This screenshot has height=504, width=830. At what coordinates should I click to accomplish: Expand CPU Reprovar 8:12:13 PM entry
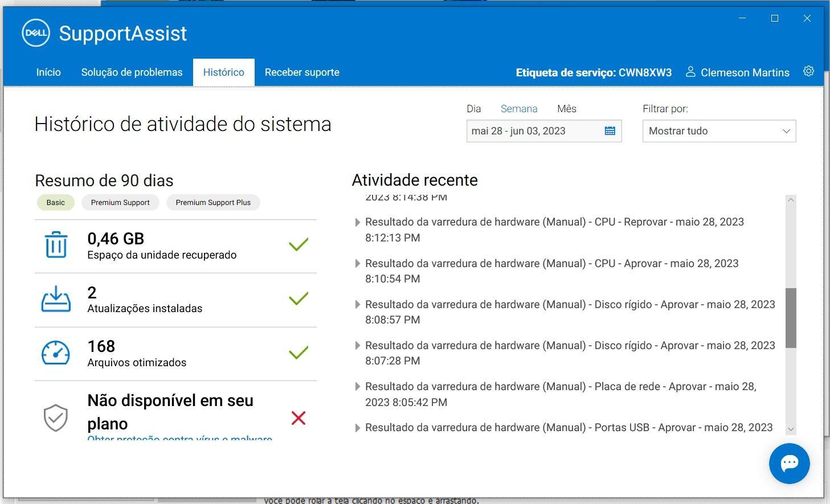coord(357,222)
